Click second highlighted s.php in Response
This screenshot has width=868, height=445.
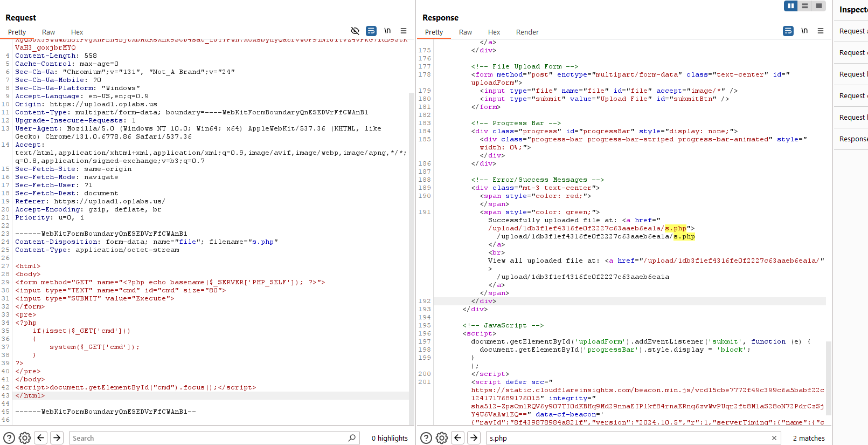click(x=684, y=236)
